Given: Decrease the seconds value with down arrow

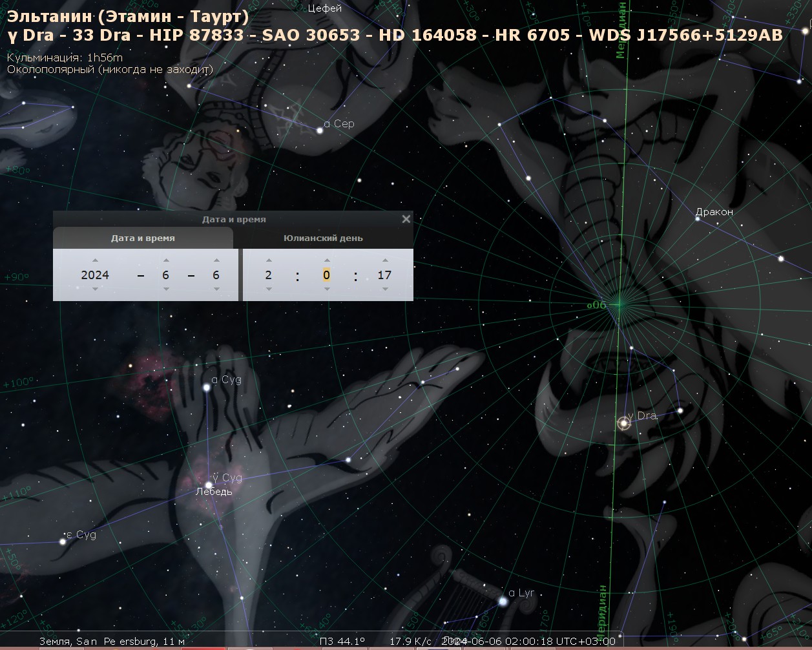Looking at the screenshot, I should click(x=385, y=289).
